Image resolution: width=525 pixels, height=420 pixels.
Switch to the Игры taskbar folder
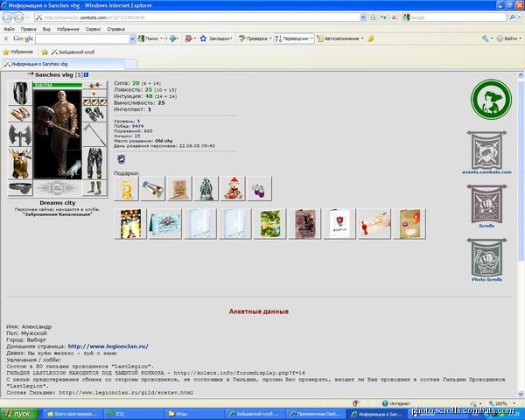pyautogui.click(x=193, y=414)
